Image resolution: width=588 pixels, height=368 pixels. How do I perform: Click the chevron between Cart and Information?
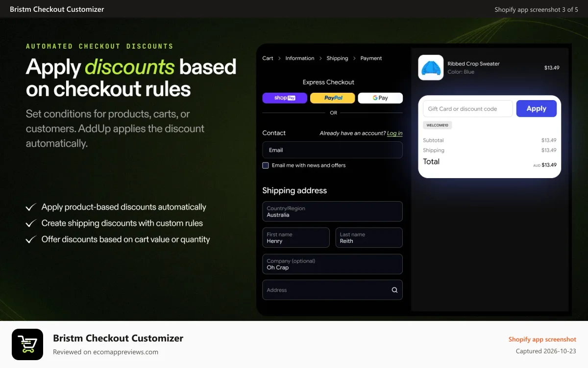click(x=279, y=58)
